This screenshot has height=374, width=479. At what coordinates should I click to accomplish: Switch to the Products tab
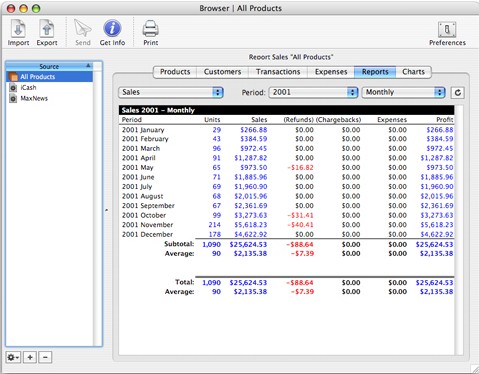click(175, 72)
